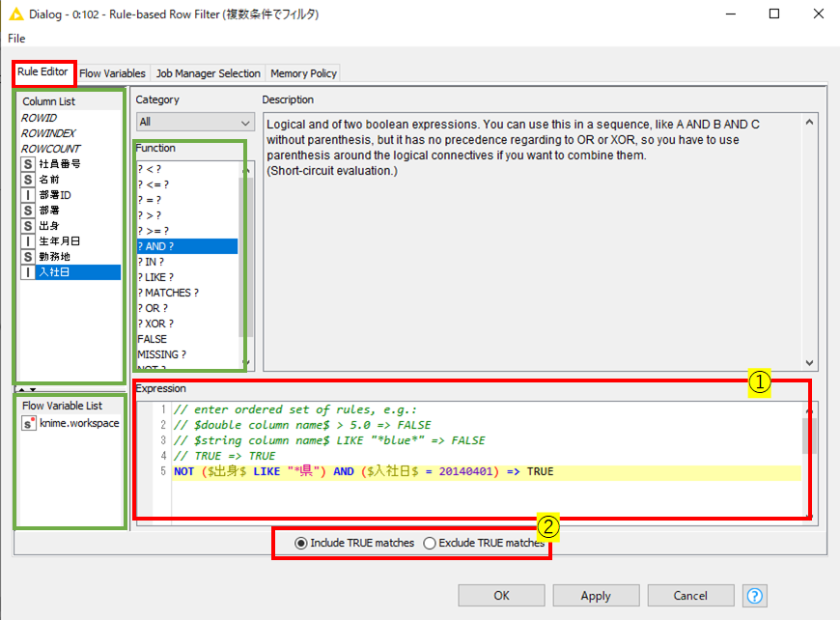Click the string type icon for 社員番号

click(28, 164)
